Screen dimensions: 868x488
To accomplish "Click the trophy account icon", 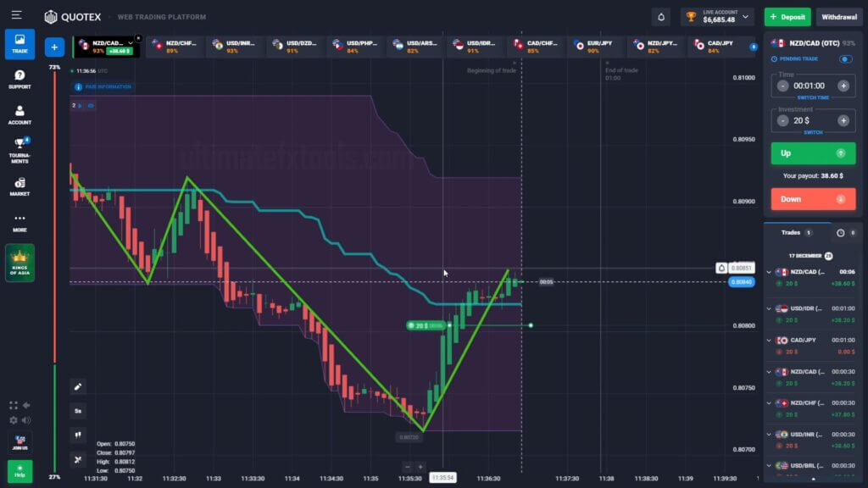I will pyautogui.click(x=691, y=17).
